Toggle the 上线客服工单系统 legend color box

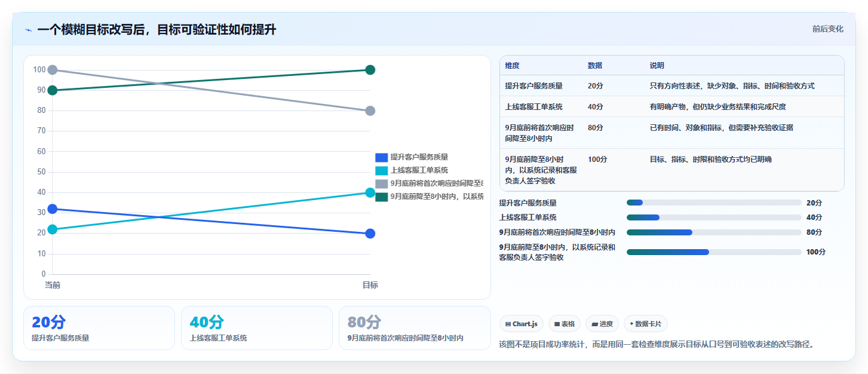coord(381,170)
